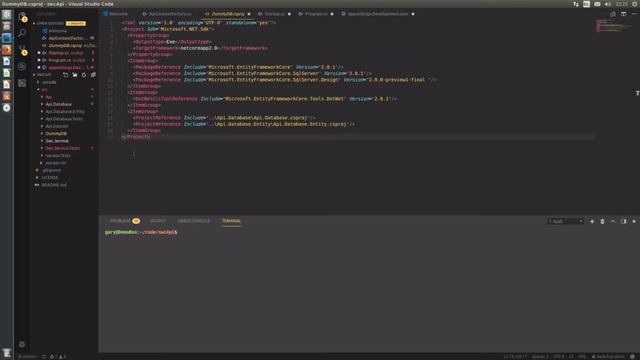Open the Problems panel tab
Viewport: 640px width, 360px height.
[x=124, y=221]
